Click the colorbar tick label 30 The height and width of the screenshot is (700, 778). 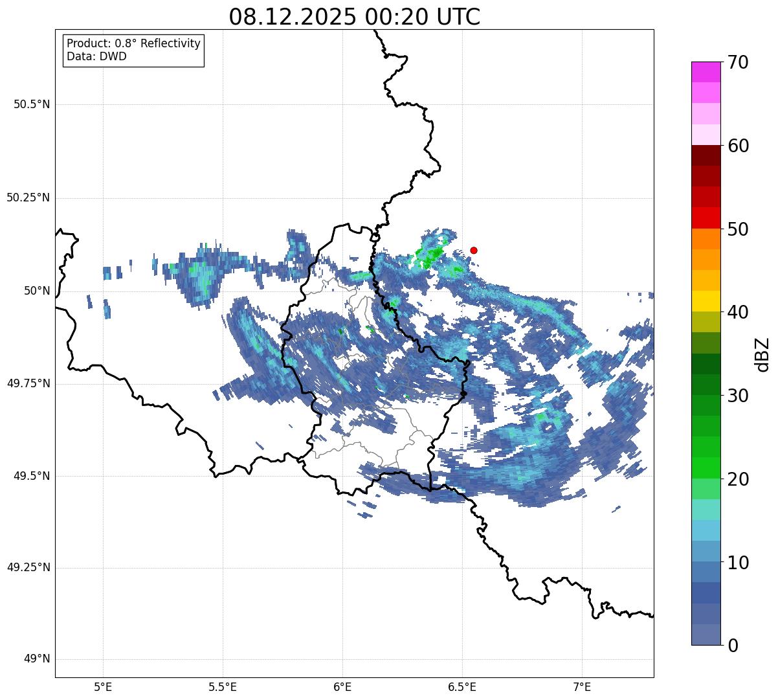click(739, 396)
